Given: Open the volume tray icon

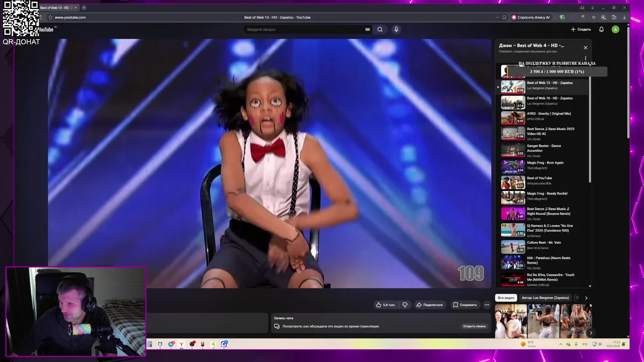Looking at the screenshot, I should click(600, 344).
